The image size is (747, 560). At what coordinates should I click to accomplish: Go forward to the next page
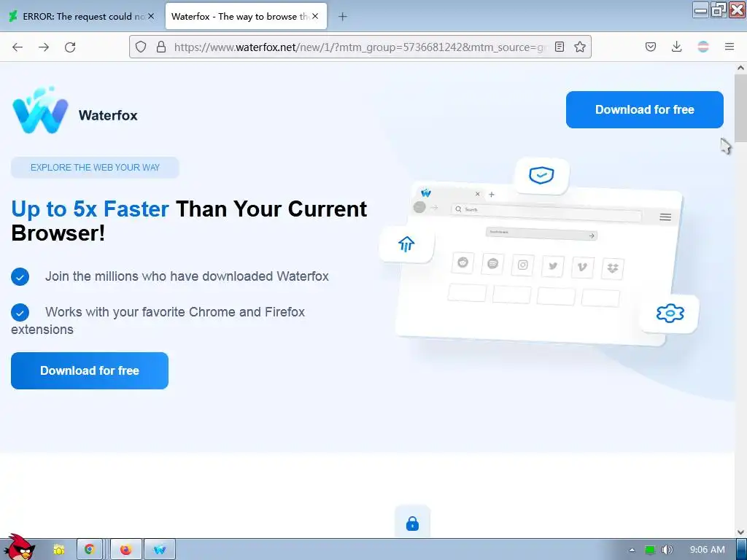pos(44,47)
